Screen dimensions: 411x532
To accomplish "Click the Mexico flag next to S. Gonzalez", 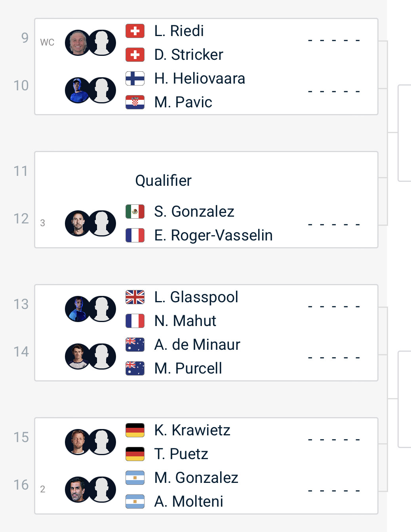I will click(x=135, y=212).
